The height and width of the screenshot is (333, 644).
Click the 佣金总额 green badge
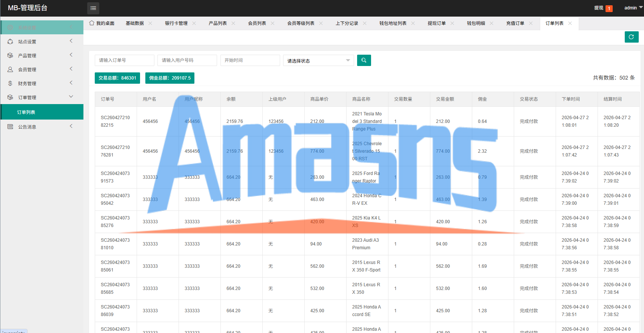[170, 78]
